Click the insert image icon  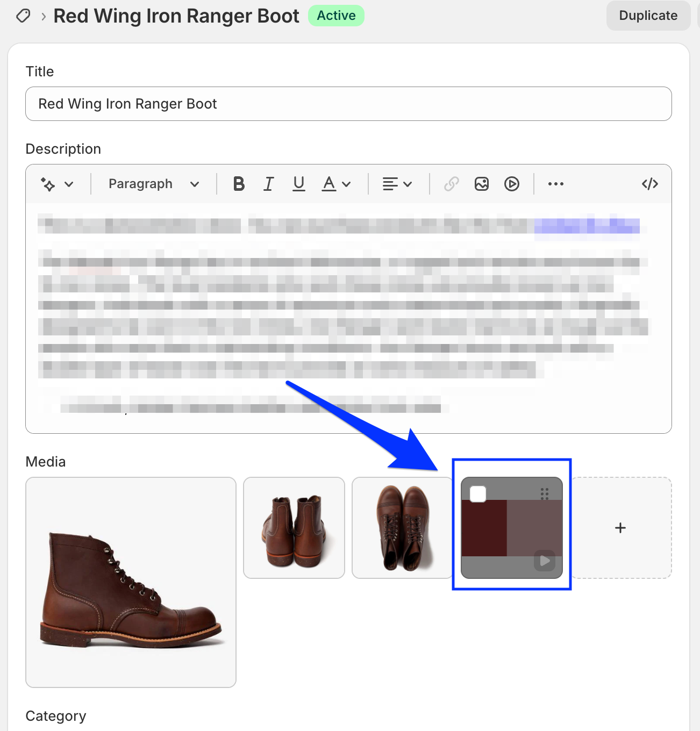click(482, 184)
